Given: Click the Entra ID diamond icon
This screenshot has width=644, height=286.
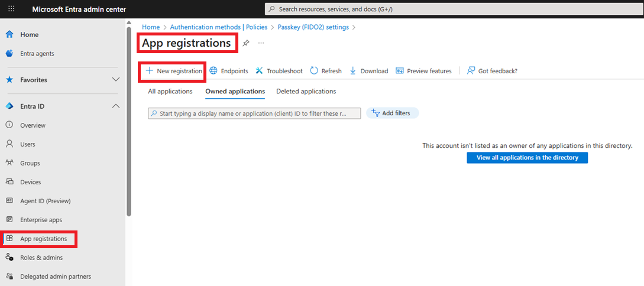Looking at the screenshot, I should [10, 106].
